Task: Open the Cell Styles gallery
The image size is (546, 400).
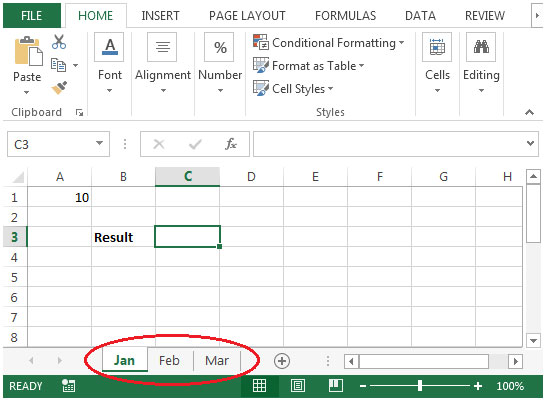Action: [x=293, y=89]
